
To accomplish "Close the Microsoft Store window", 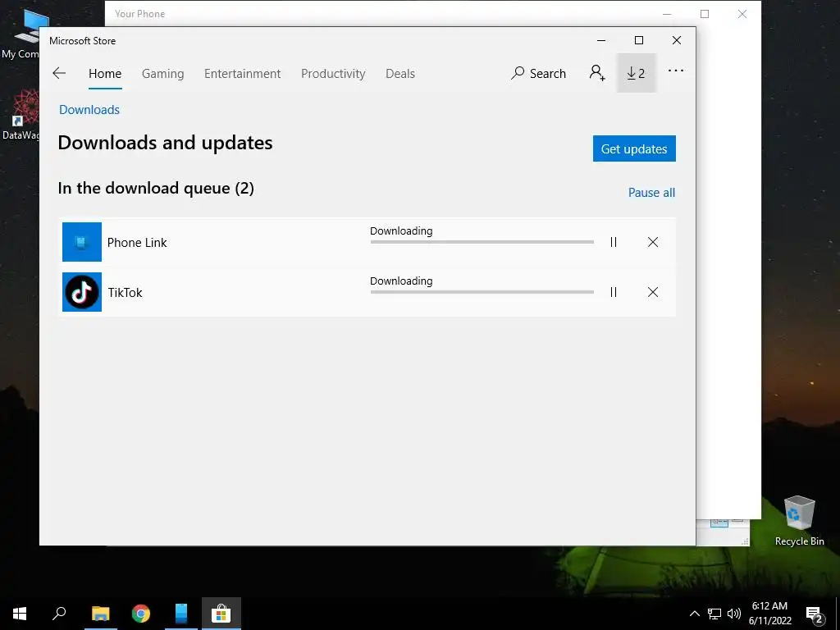I will point(677,40).
